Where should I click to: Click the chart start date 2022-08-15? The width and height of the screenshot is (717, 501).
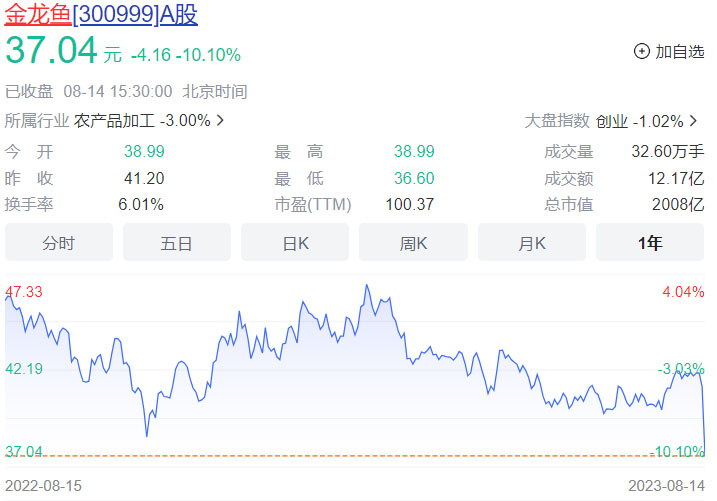(43, 485)
